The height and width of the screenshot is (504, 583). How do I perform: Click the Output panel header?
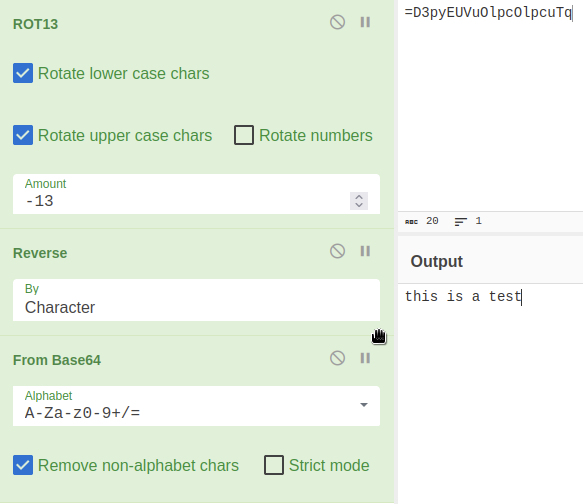(490, 261)
